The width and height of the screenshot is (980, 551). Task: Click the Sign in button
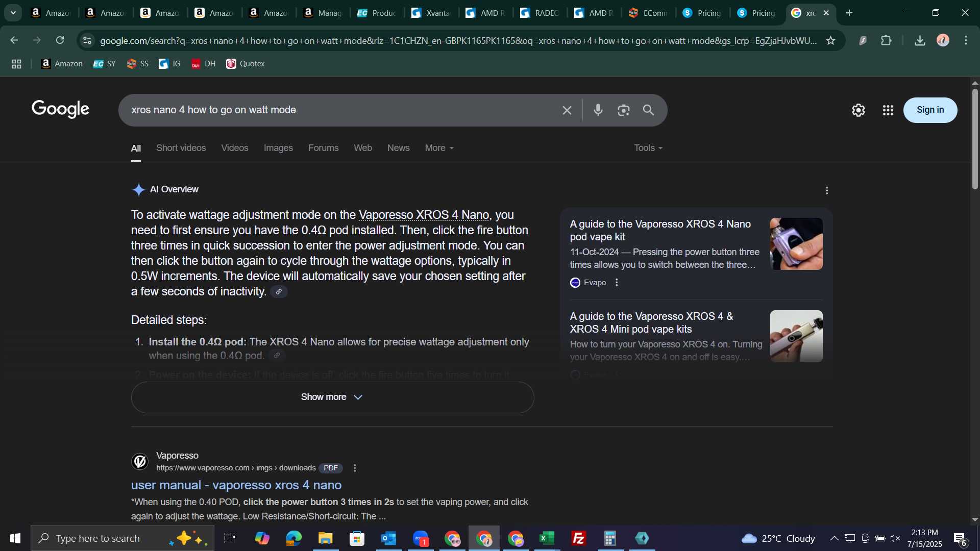point(930,110)
